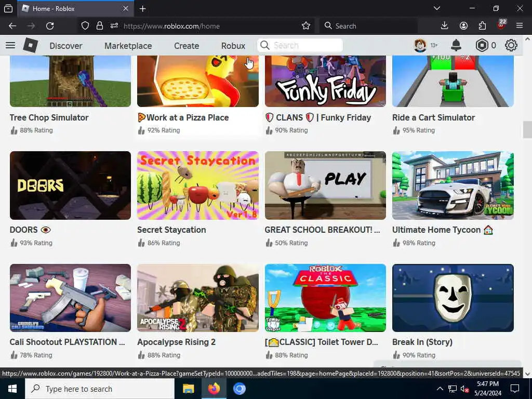Open the Firefox View button

pos(8,8)
